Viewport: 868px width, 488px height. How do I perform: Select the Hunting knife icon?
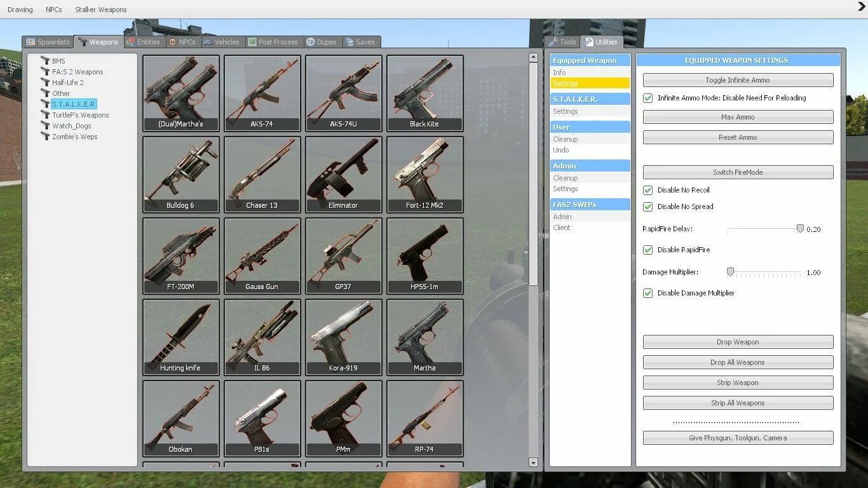(x=181, y=337)
